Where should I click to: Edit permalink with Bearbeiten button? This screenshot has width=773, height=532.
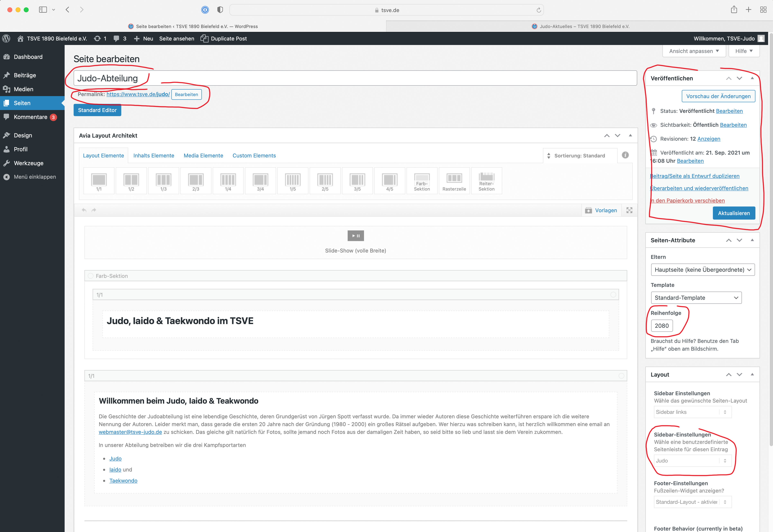tap(186, 94)
